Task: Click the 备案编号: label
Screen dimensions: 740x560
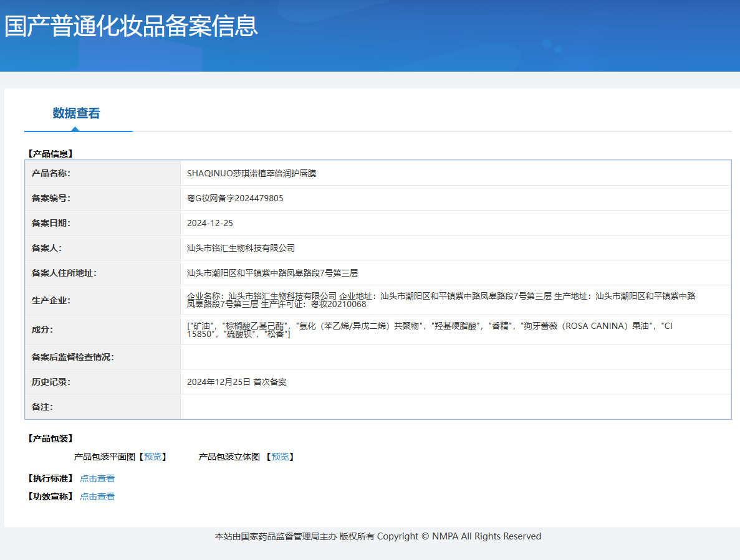Action: [51, 199]
